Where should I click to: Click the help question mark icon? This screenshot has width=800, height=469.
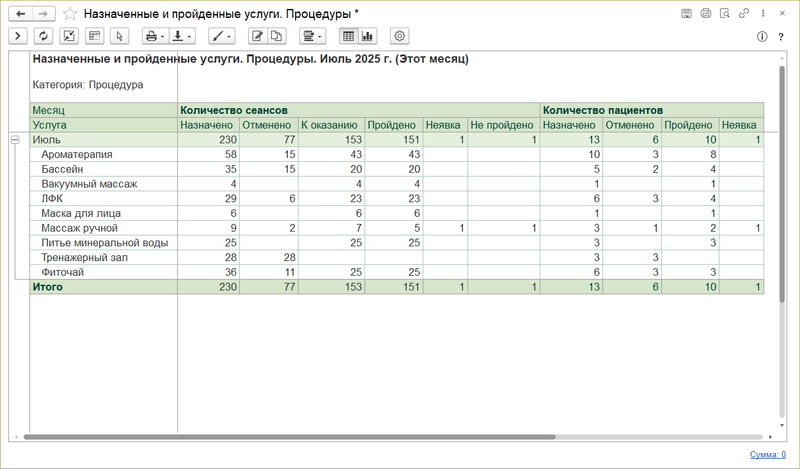[781, 36]
